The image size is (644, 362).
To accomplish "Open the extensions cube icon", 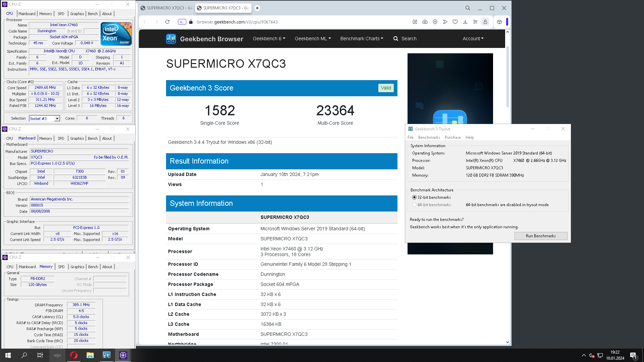I will pos(499,22).
